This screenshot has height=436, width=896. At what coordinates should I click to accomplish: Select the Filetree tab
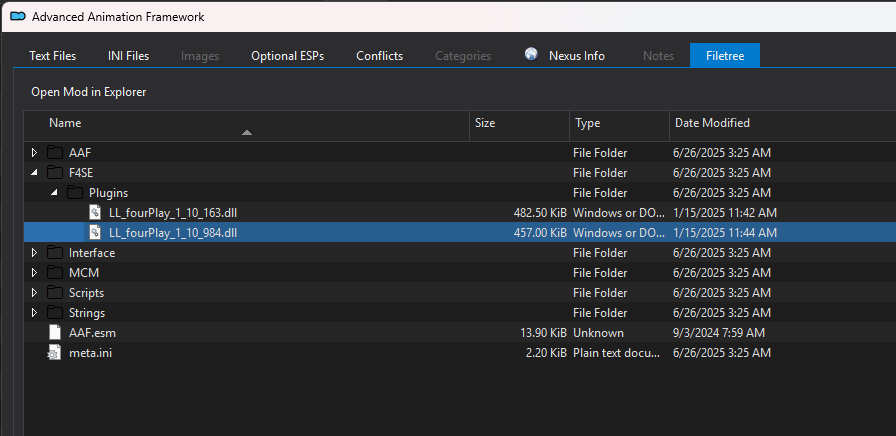[x=725, y=55]
